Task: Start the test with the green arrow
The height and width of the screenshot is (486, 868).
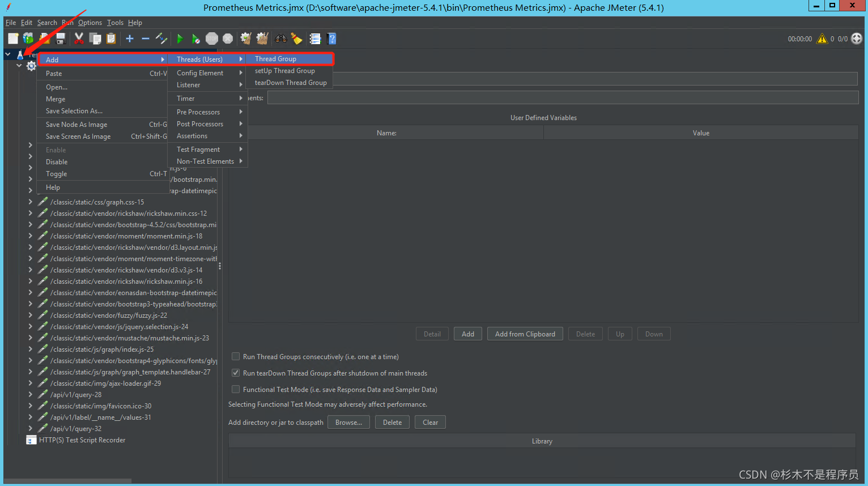Action: click(x=180, y=39)
